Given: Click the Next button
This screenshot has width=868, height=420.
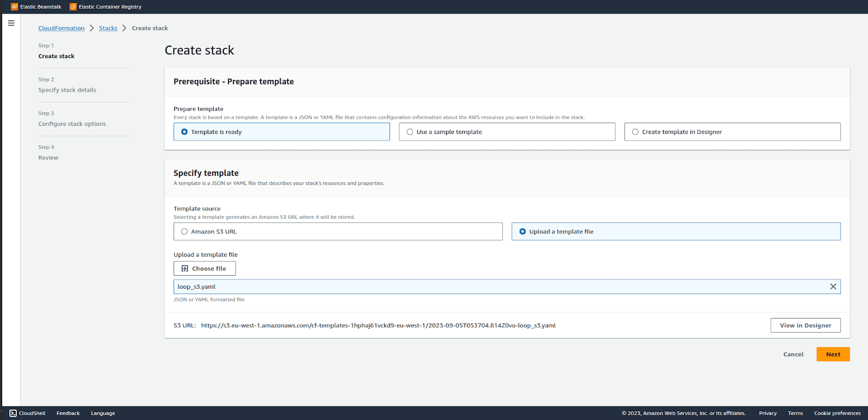Looking at the screenshot, I should (833, 354).
